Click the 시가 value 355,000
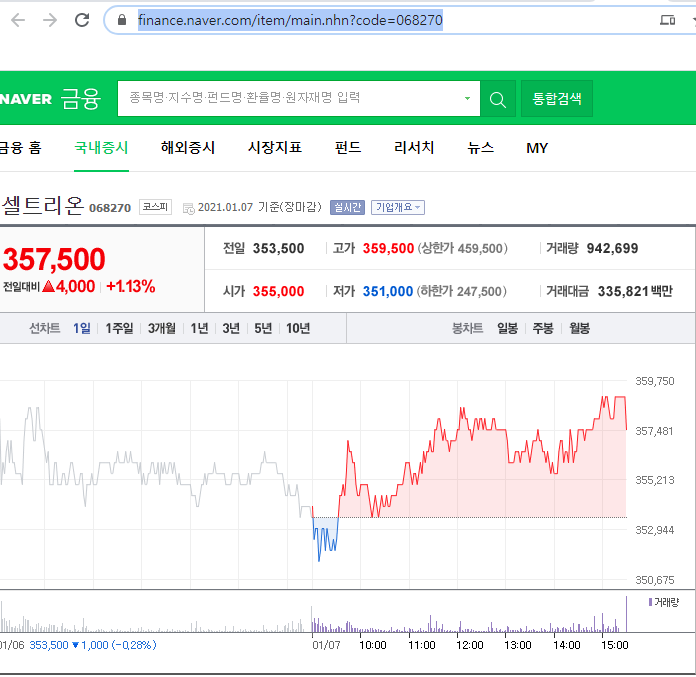This screenshot has height=677, width=696. 278,292
